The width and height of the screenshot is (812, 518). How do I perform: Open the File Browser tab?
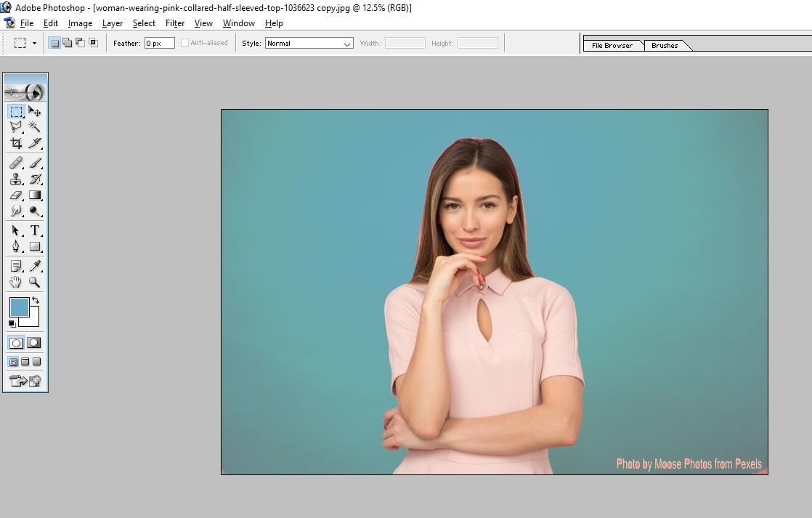click(612, 45)
